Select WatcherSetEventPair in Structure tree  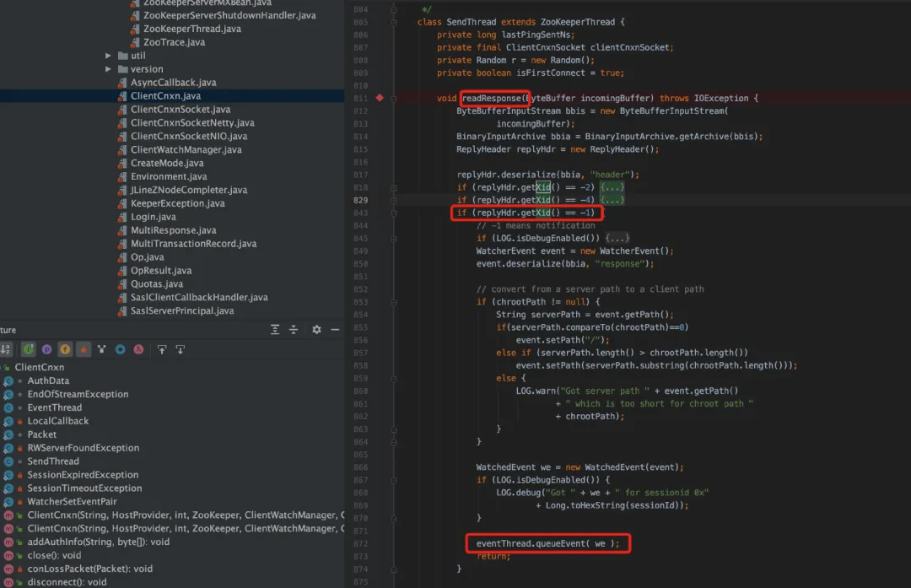pyautogui.click(x=72, y=501)
